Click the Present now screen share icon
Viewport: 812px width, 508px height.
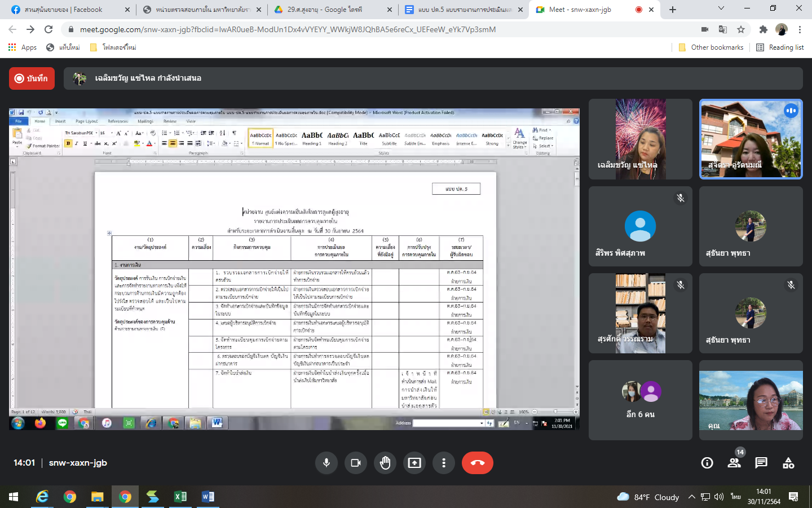tap(414, 463)
